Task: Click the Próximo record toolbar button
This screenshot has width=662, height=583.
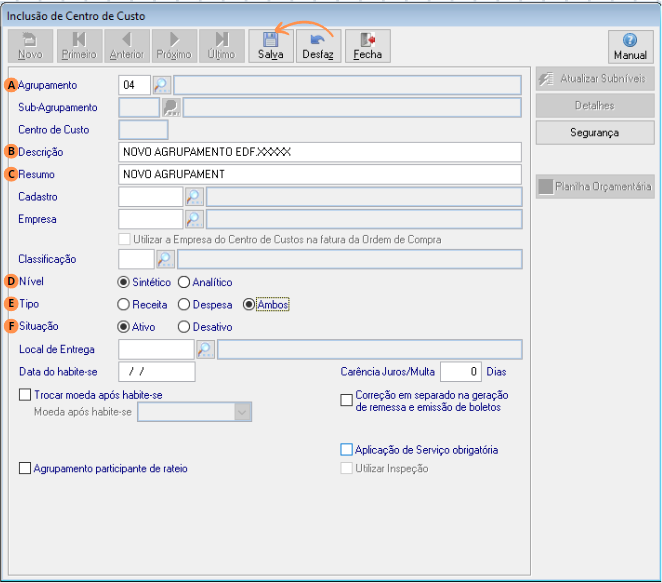Action: tap(174, 46)
